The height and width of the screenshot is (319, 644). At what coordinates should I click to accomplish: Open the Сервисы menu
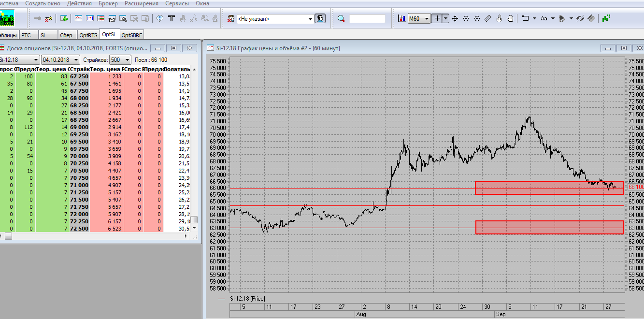[177, 3]
